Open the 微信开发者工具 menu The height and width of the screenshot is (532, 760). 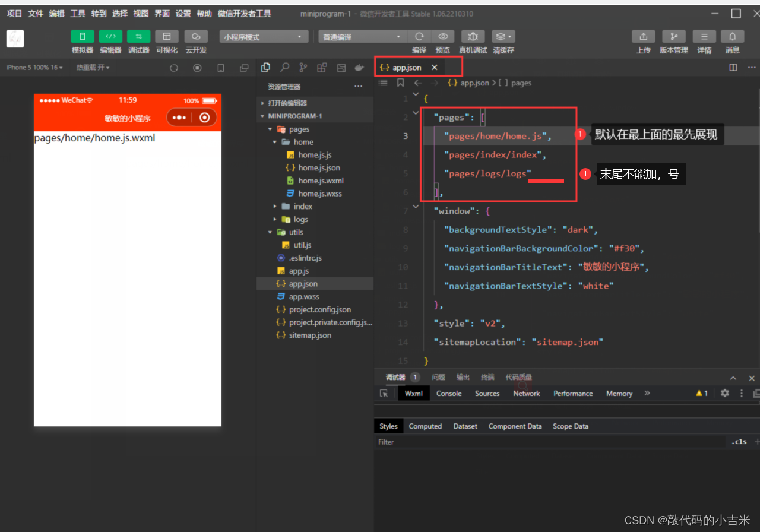245,14
